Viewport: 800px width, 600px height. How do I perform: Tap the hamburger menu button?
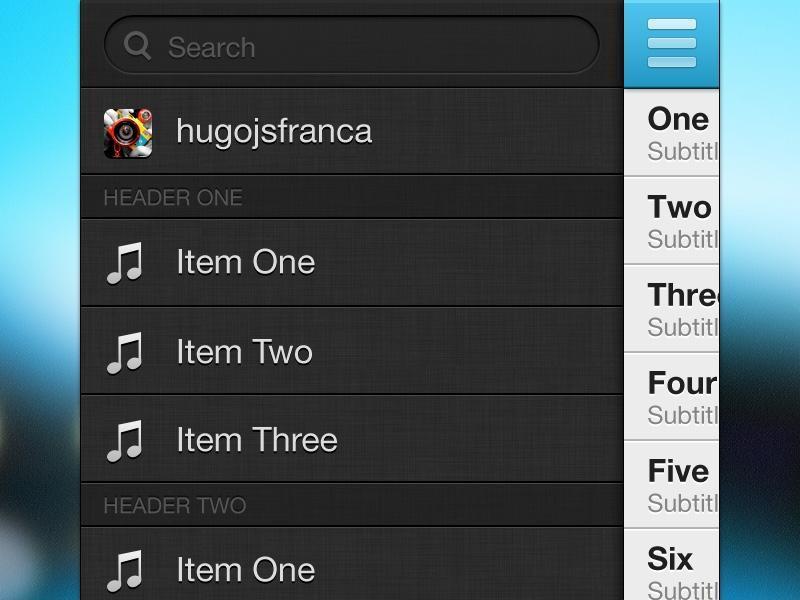(671, 44)
